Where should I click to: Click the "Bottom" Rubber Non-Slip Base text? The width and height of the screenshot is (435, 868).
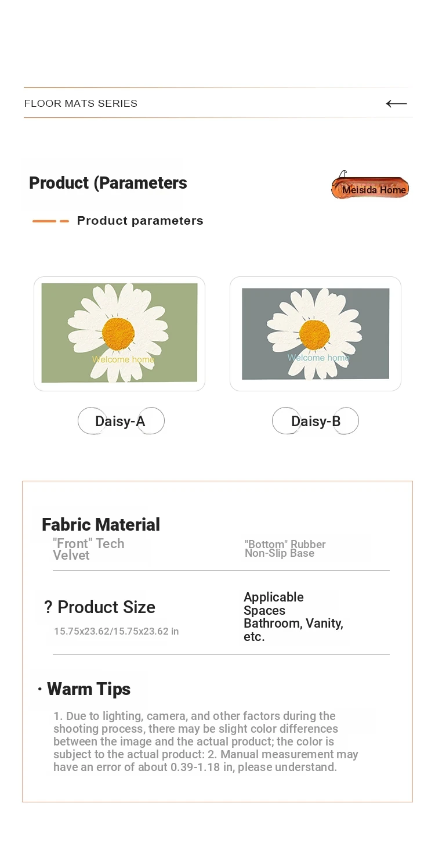tap(285, 549)
